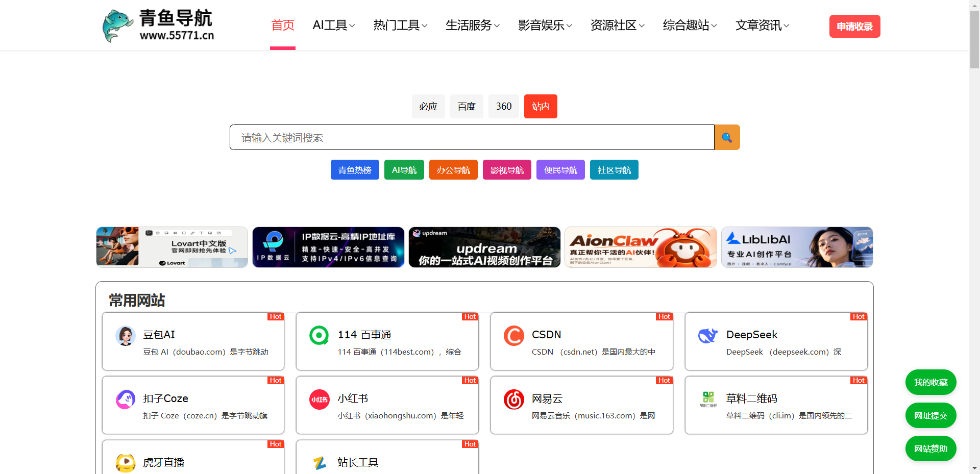
Task: Open the LibLibAI banner ad
Action: point(797,247)
